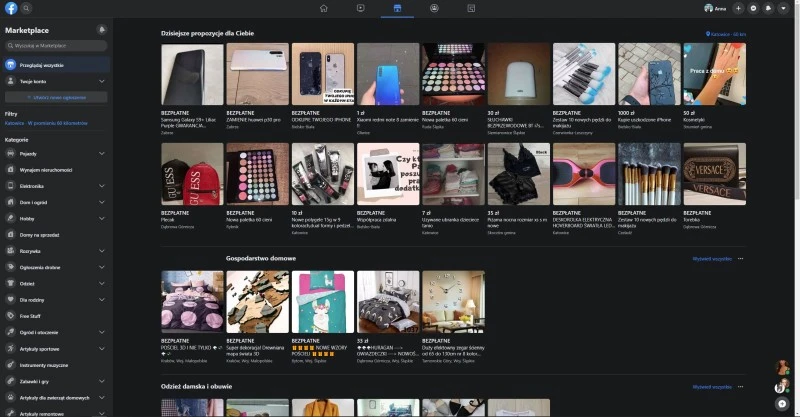
Task: Open the top chat contact avatar
Action: (x=782, y=367)
